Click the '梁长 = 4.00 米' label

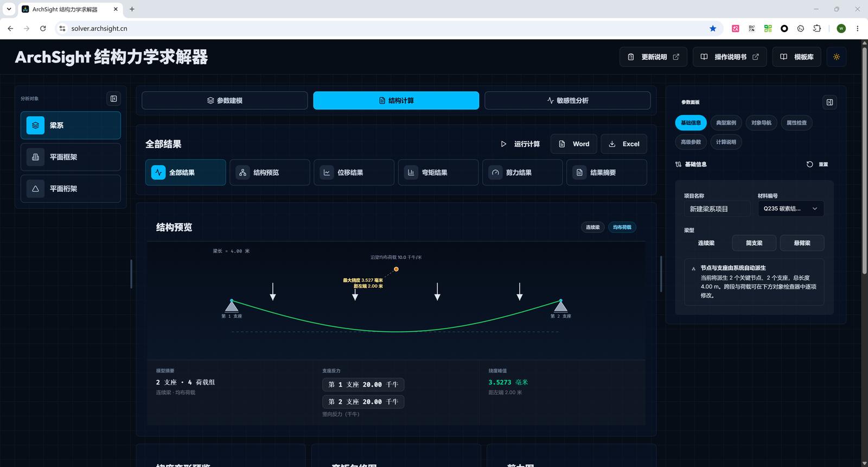(231, 251)
